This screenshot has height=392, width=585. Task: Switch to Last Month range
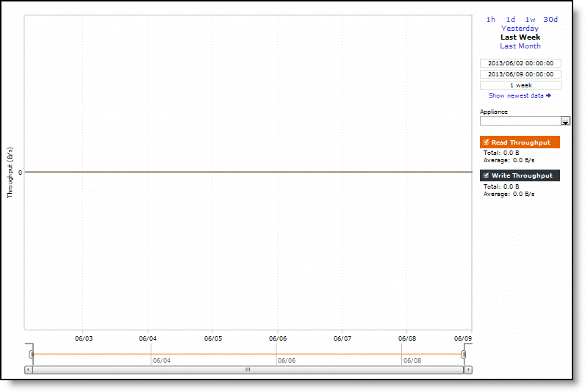coord(520,46)
